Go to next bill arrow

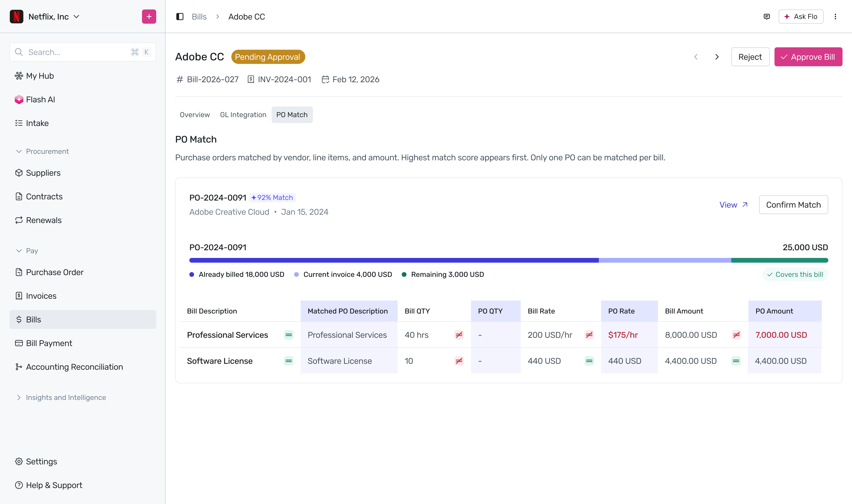[x=717, y=57]
